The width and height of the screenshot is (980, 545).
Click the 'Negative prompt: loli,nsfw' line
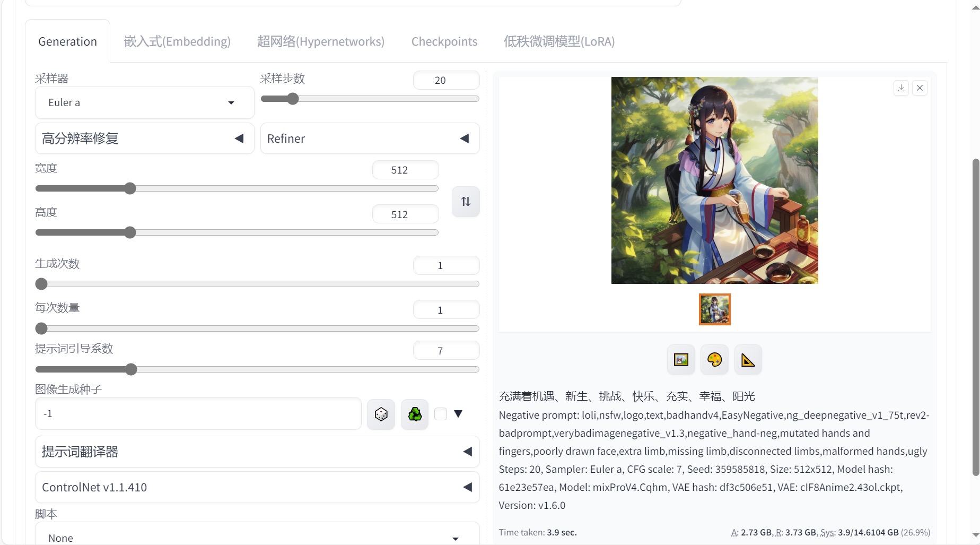pyautogui.click(x=714, y=415)
